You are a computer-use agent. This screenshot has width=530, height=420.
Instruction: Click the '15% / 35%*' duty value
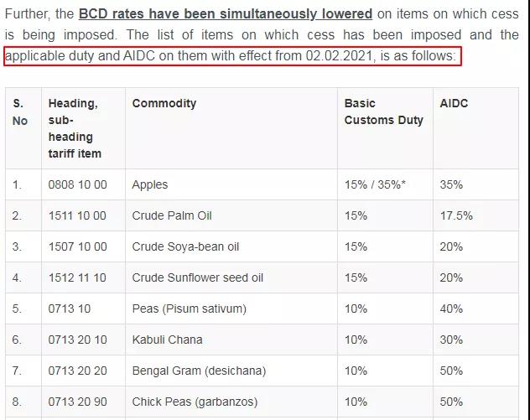pyautogui.click(x=375, y=184)
